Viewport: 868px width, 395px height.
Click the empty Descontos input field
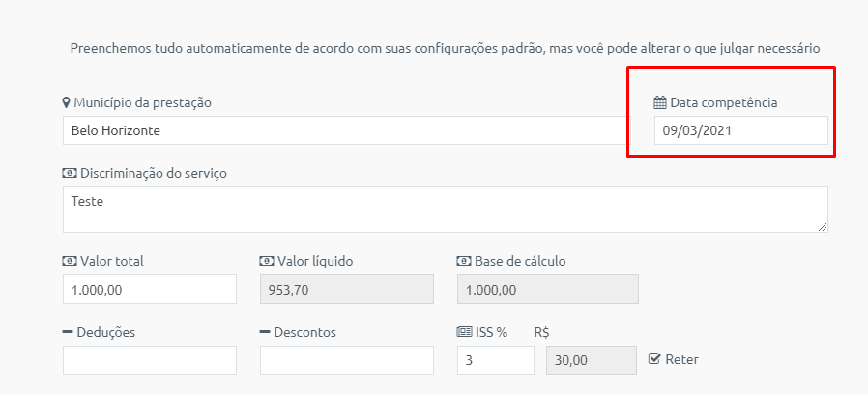pyautogui.click(x=347, y=360)
